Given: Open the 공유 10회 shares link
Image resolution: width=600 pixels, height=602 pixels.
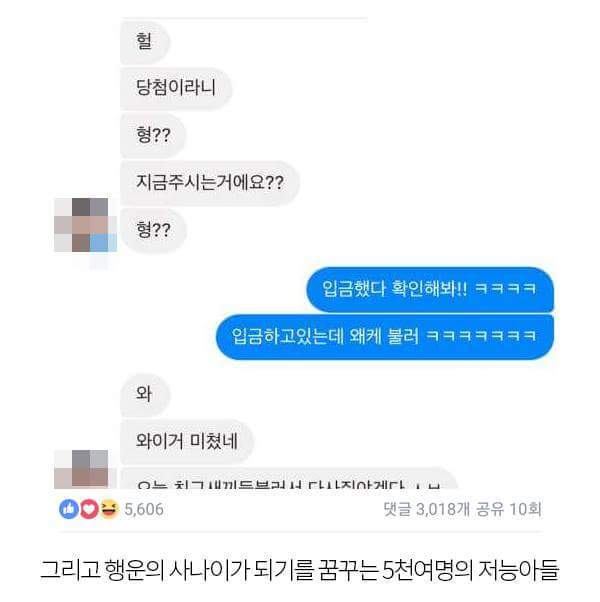Looking at the screenshot, I should [509, 509].
